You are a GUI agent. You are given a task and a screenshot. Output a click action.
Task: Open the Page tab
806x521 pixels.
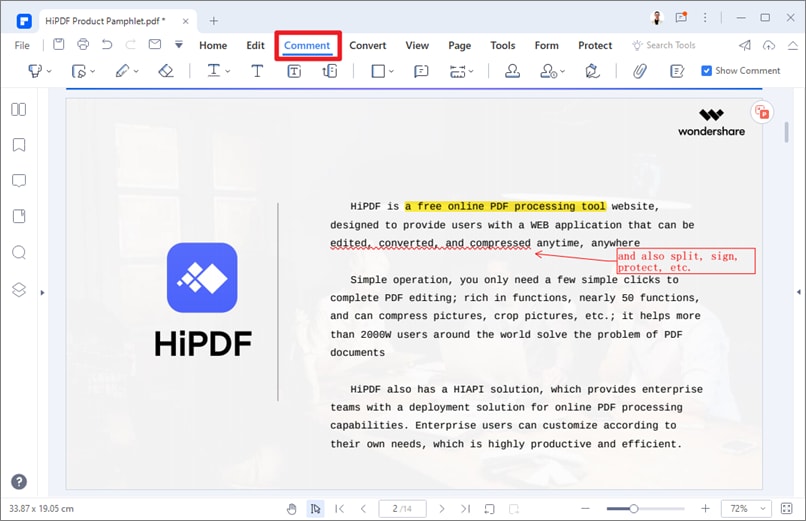coord(460,45)
